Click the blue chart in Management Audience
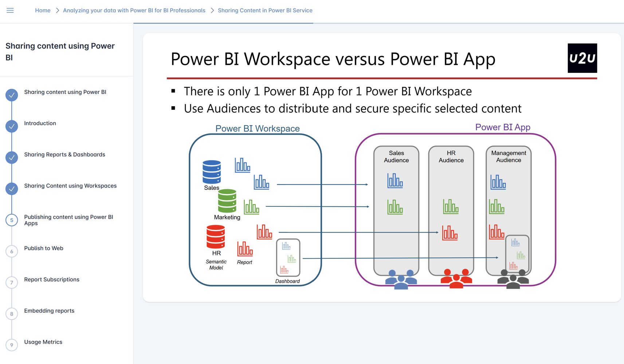This screenshot has width=624, height=364. (x=498, y=182)
